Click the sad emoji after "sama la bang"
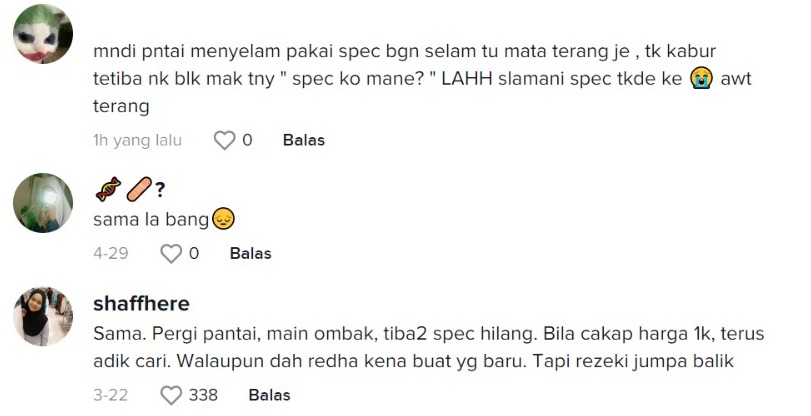This screenshot has width=811, height=416. click(x=223, y=219)
